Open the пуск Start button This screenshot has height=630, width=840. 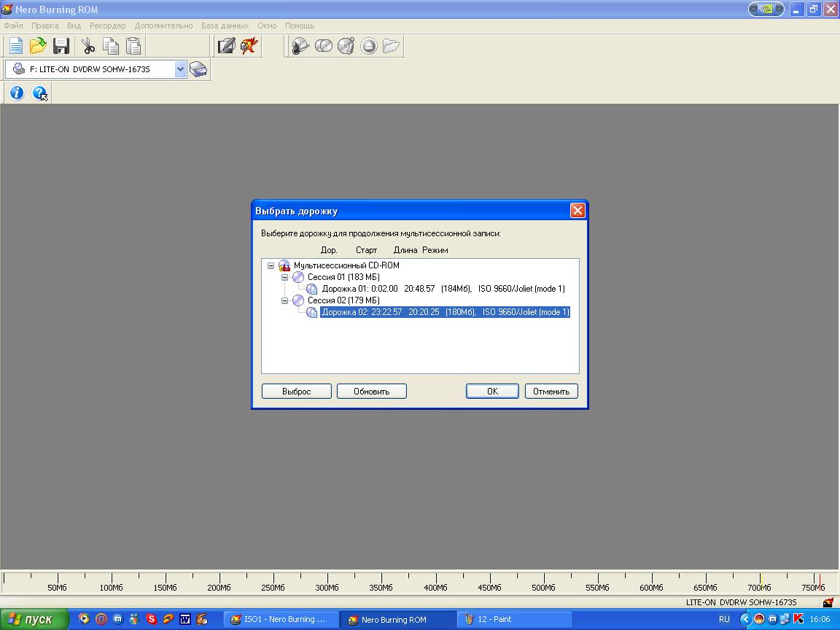[34, 619]
